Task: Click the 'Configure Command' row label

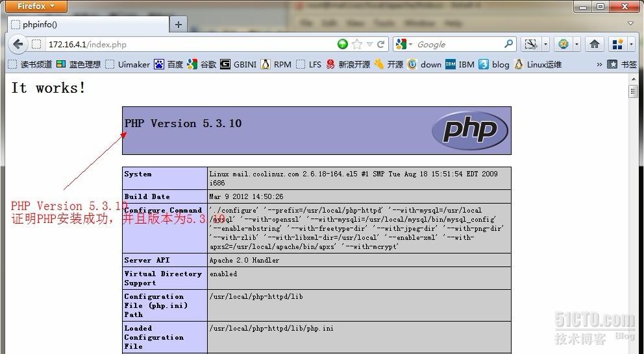Action: (163, 210)
